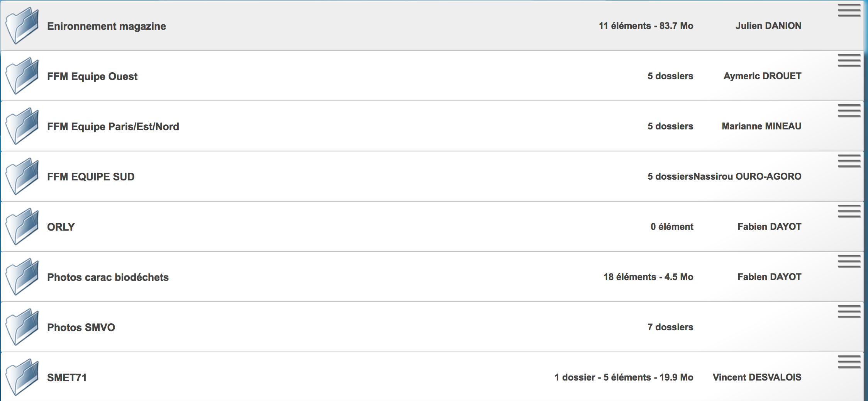Click the Photos SMVO folder icon
Viewport: 868px width, 401px height.
pyautogui.click(x=22, y=327)
